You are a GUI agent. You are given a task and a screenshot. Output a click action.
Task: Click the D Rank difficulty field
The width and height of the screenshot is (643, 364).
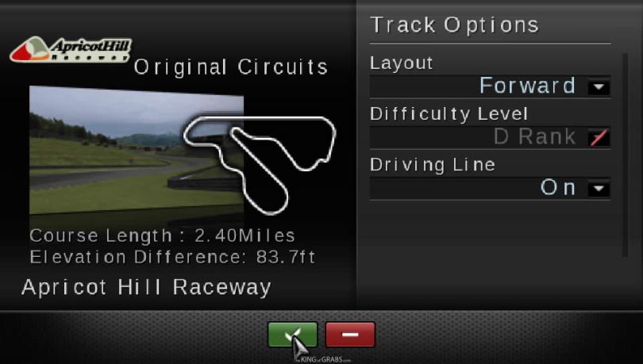point(490,137)
